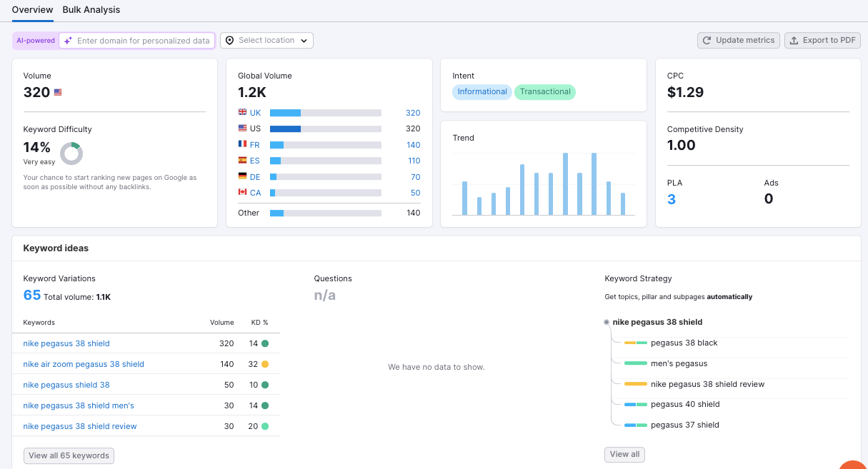Click the FR country link in Global Volume
This screenshot has height=469, width=868.
[x=254, y=145]
